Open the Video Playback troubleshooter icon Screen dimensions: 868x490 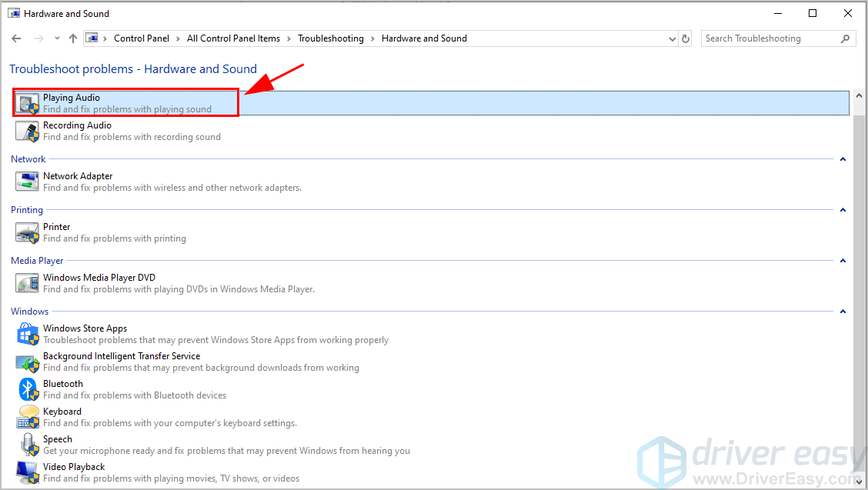pyautogui.click(x=28, y=472)
